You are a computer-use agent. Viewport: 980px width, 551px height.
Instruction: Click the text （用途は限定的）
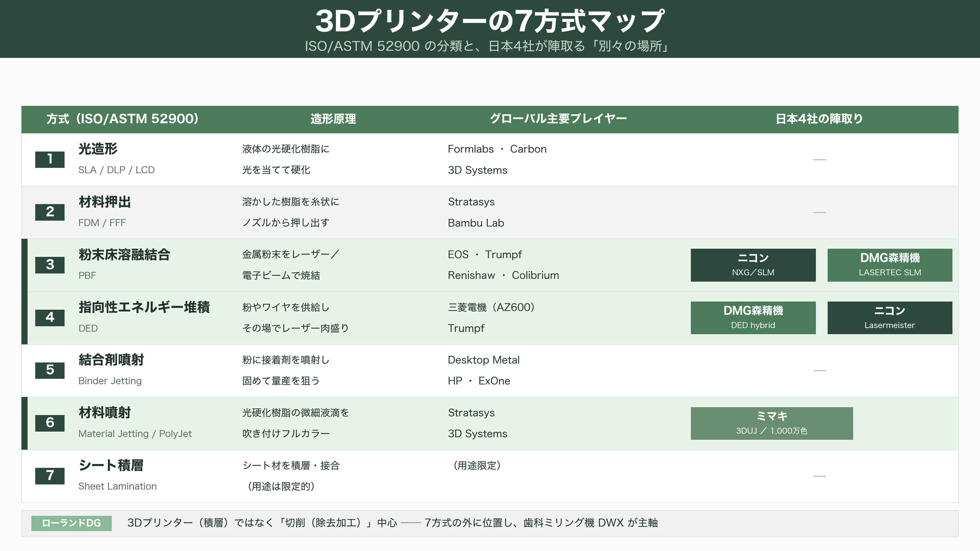pyautogui.click(x=281, y=486)
